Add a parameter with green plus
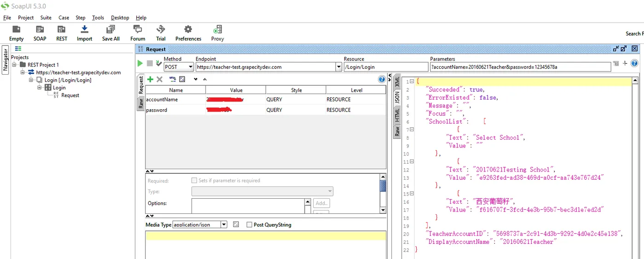Image resolution: width=644 pixels, height=259 pixels. tap(150, 79)
